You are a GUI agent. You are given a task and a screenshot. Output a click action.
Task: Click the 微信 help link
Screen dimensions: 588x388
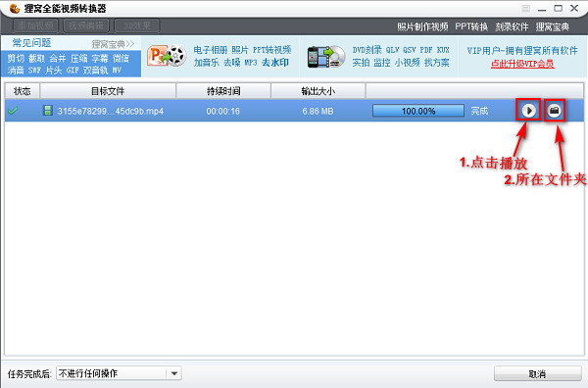pyautogui.click(x=121, y=59)
